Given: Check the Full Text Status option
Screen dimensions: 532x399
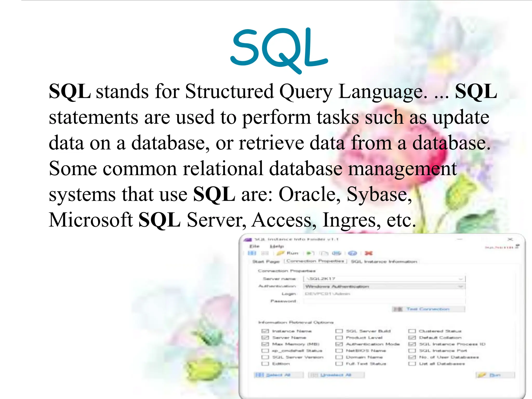Looking at the screenshot, I should [339, 364].
